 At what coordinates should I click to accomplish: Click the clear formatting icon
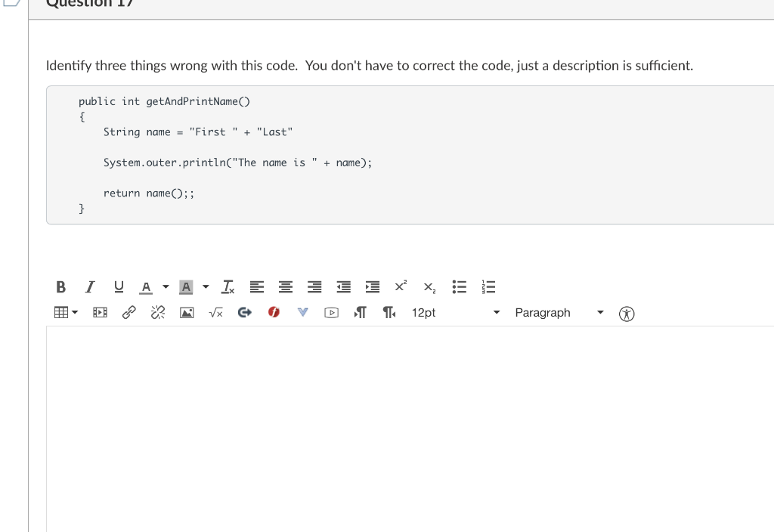click(x=228, y=286)
